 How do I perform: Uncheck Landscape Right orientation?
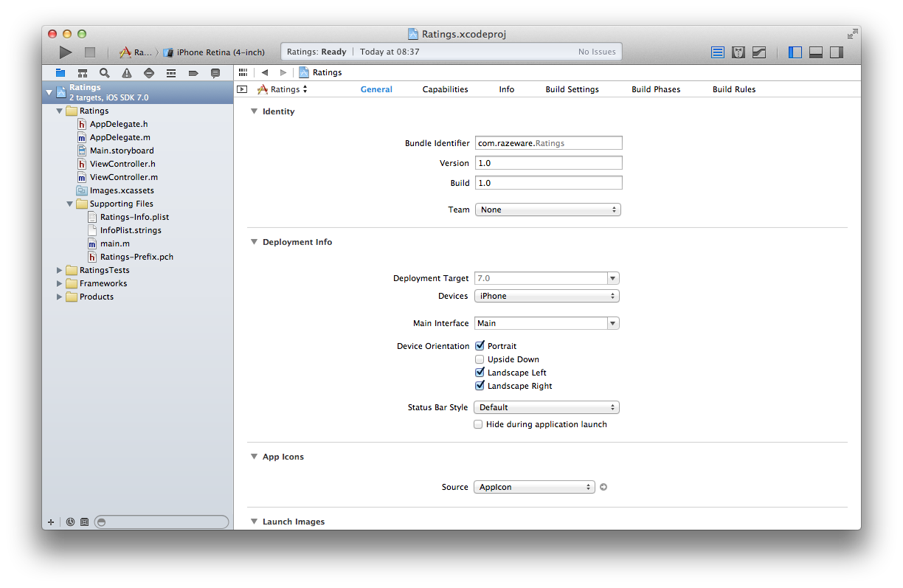[480, 386]
